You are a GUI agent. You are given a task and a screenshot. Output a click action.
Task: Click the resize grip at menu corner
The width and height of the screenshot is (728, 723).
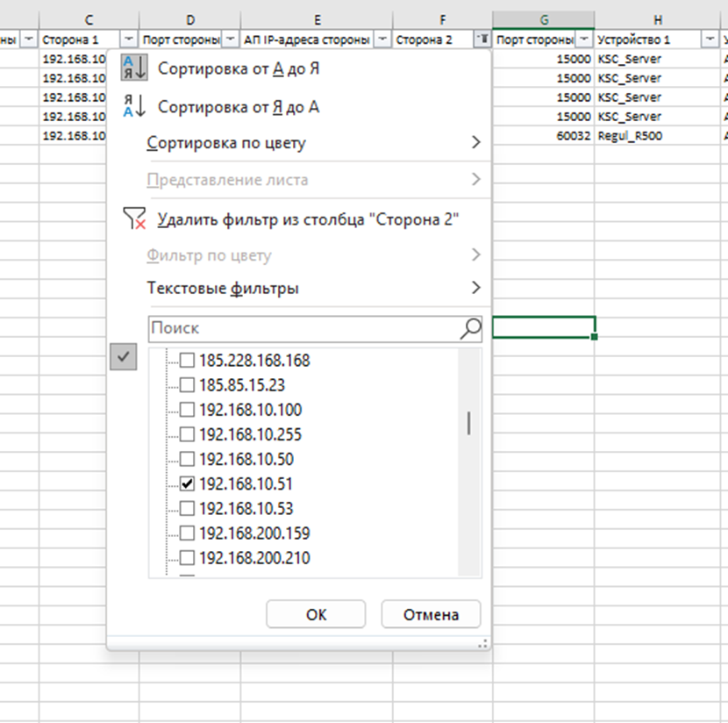point(481,644)
